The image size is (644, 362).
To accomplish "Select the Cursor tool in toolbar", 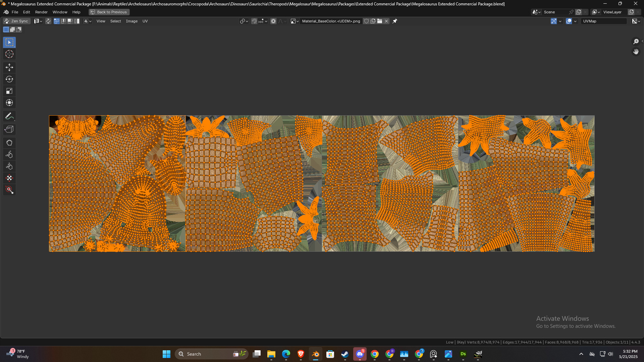I will (x=9, y=54).
